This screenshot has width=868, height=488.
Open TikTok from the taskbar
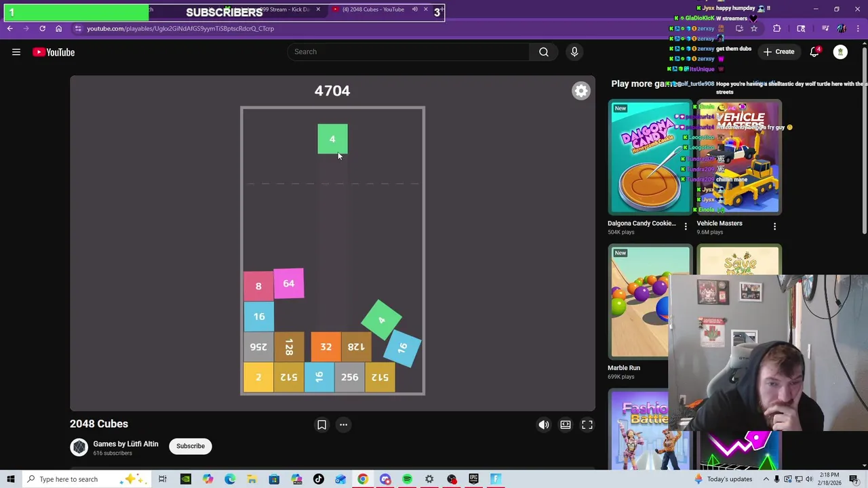(x=319, y=479)
